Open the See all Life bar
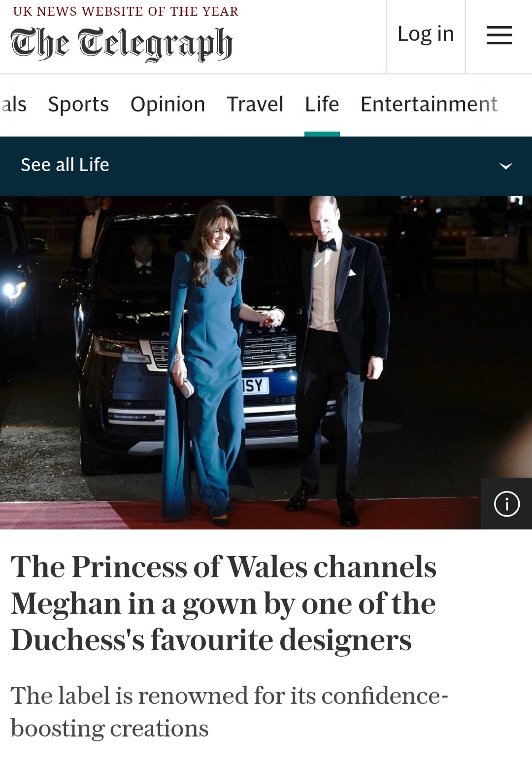The image size is (532, 775). click(x=266, y=166)
